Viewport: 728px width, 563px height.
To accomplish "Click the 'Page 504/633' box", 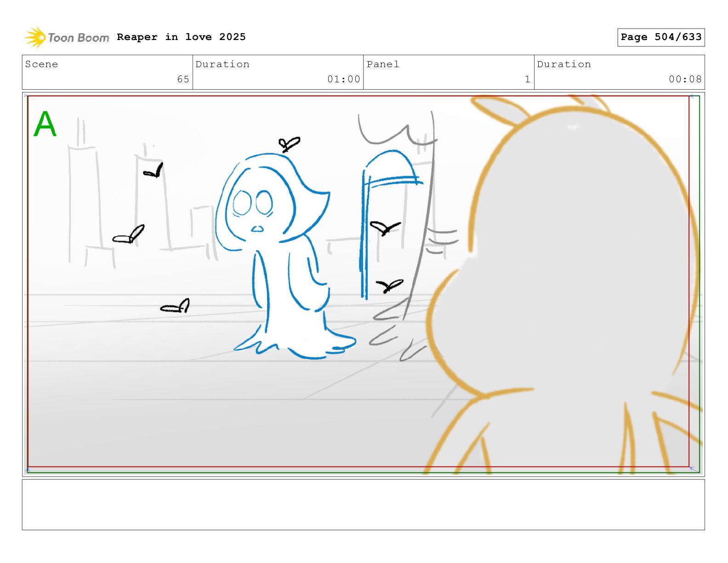I will coord(661,37).
